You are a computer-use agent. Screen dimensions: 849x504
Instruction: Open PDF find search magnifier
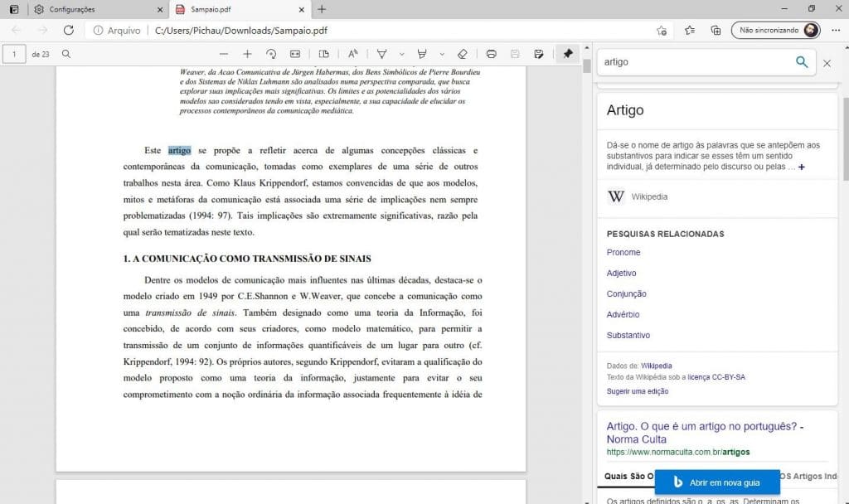coord(66,54)
